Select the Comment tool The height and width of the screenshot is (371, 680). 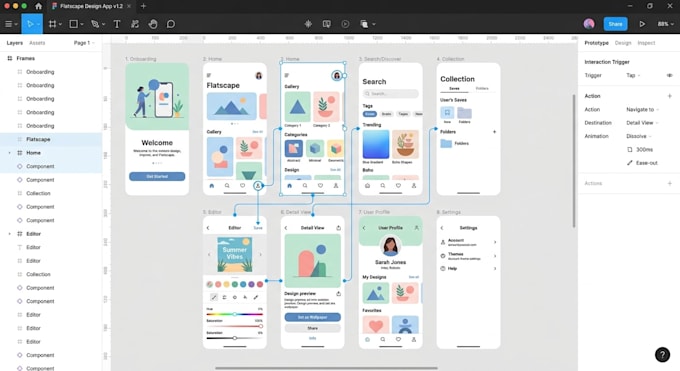point(171,24)
